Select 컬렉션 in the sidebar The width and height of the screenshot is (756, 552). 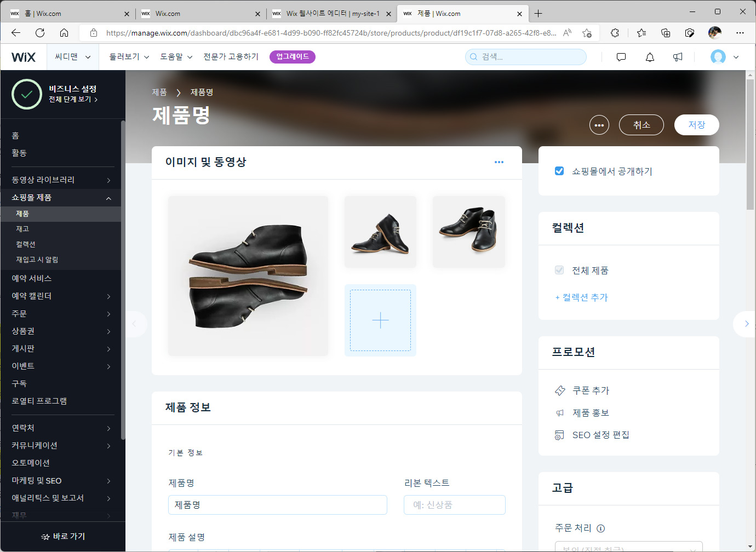point(26,244)
